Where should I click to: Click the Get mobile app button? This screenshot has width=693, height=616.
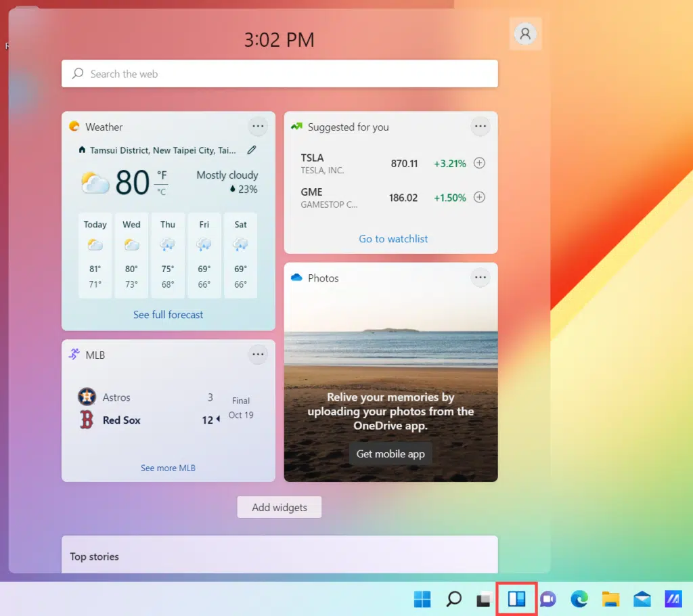390,454
